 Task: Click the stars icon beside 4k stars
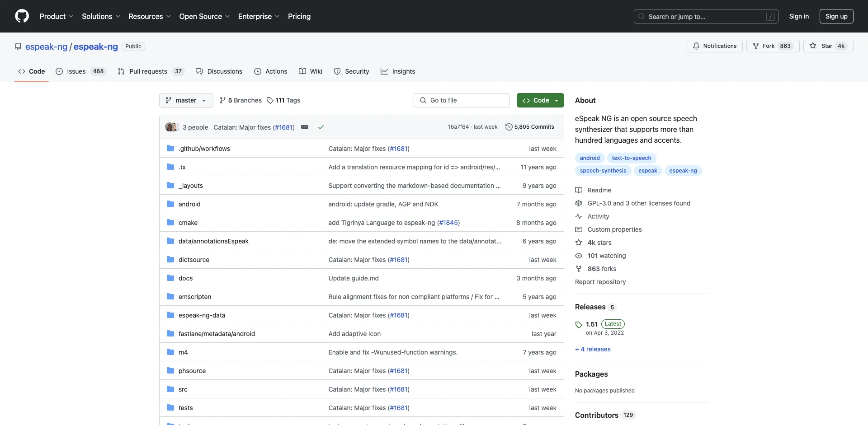point(579,243)
